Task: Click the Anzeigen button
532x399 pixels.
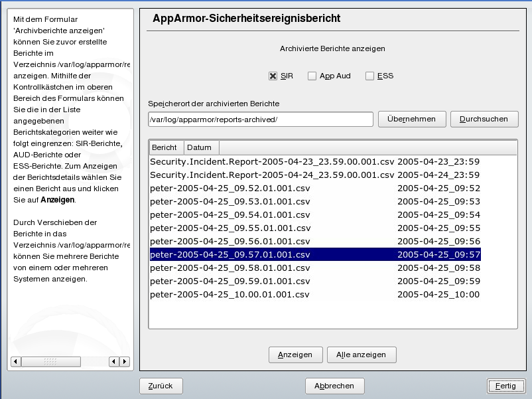Action: point(295,355)
